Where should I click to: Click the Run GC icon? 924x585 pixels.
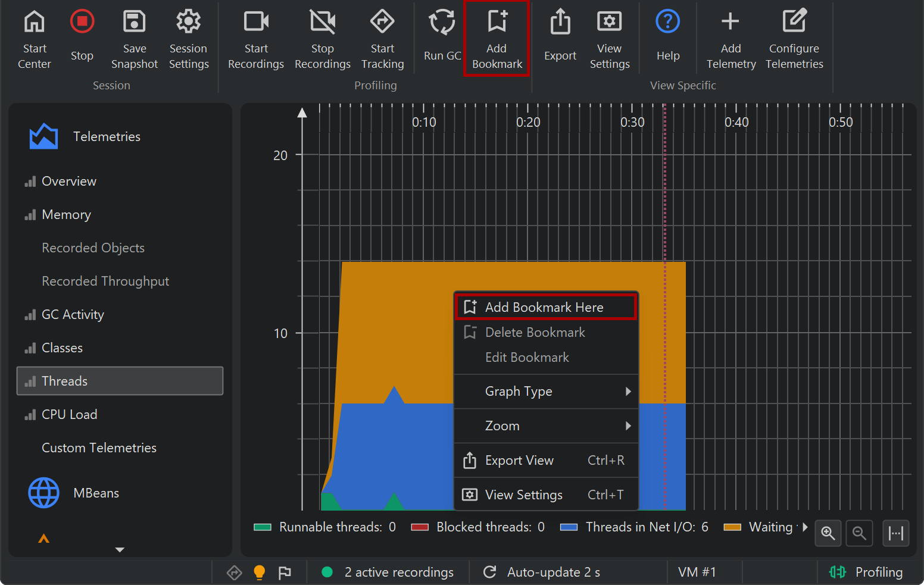coord(442,23)
